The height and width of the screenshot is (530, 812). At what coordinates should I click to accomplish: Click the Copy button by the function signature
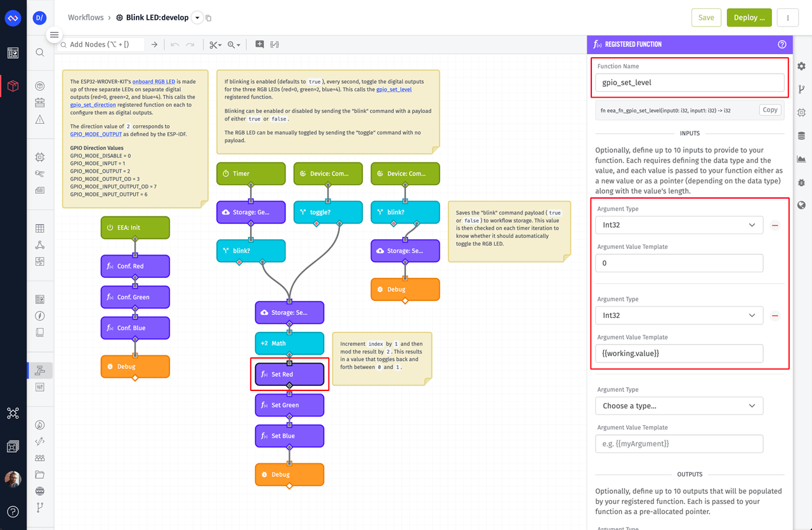pos(770,110)
